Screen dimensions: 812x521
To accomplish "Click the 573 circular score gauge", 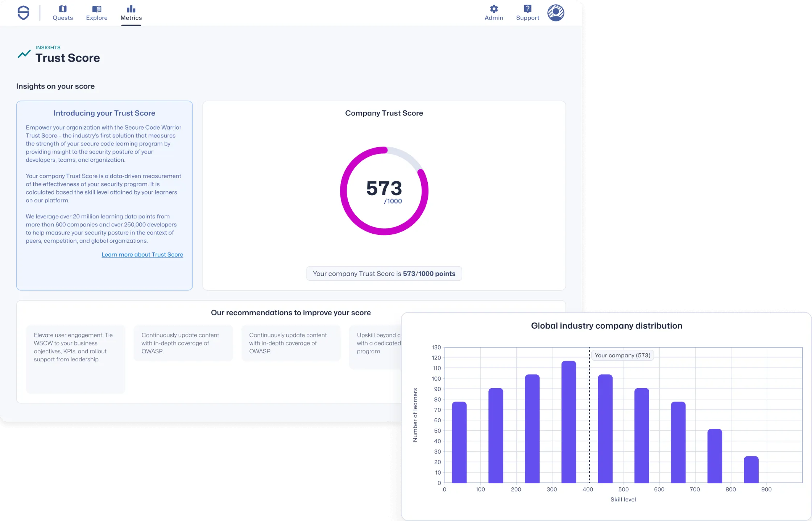I will pyautogui.click(x=384, y=191).
